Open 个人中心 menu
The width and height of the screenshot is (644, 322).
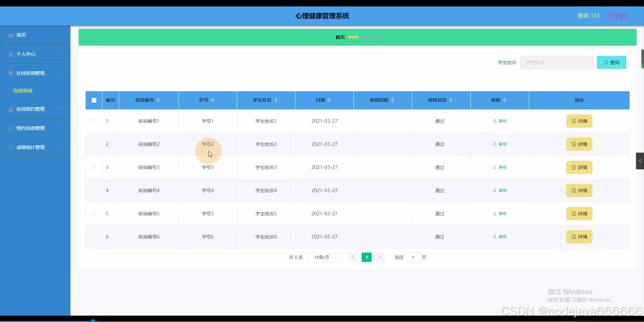pyautogui.click(x=35, y=54)
